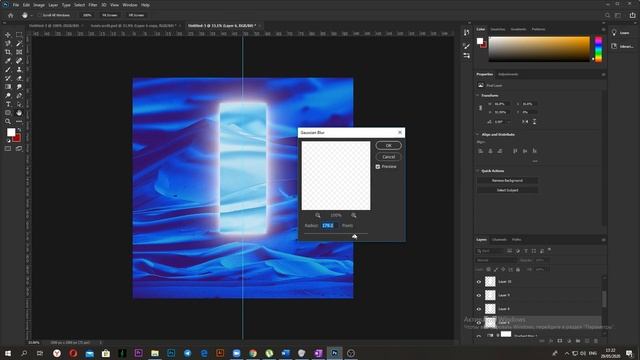Click the Remove Background button
The width and height of the screenshot is (640, 360).
(x=507, y=180)
